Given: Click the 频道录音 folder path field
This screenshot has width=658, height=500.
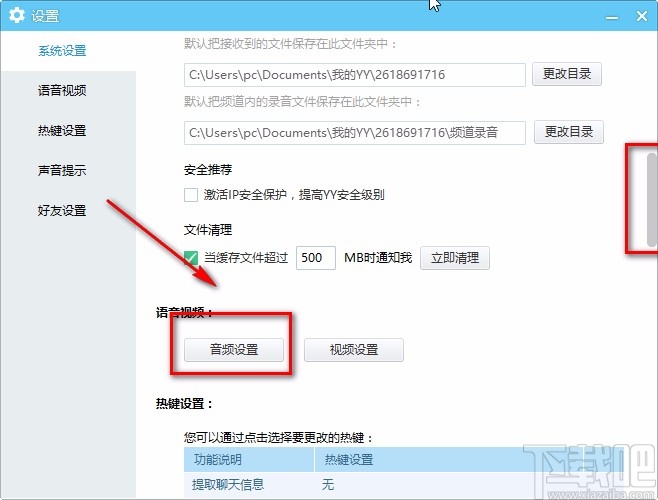Looking at the screenshot, I should point(355,133).
